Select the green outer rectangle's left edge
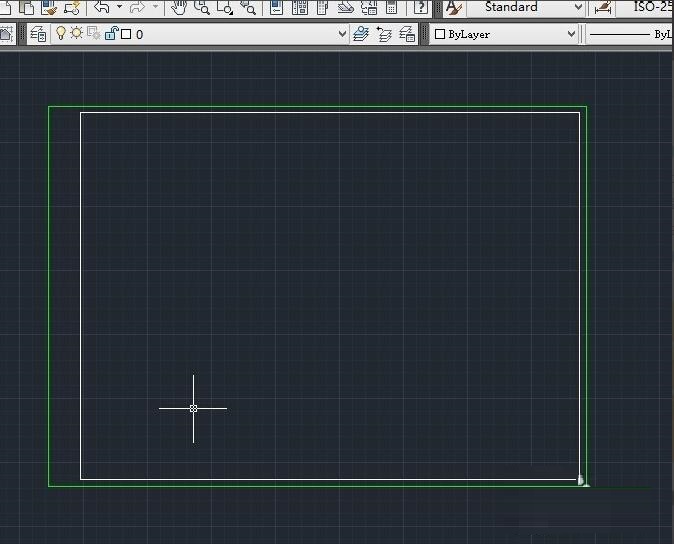Viewport: 674px width, 544px height. coord(49,296)
